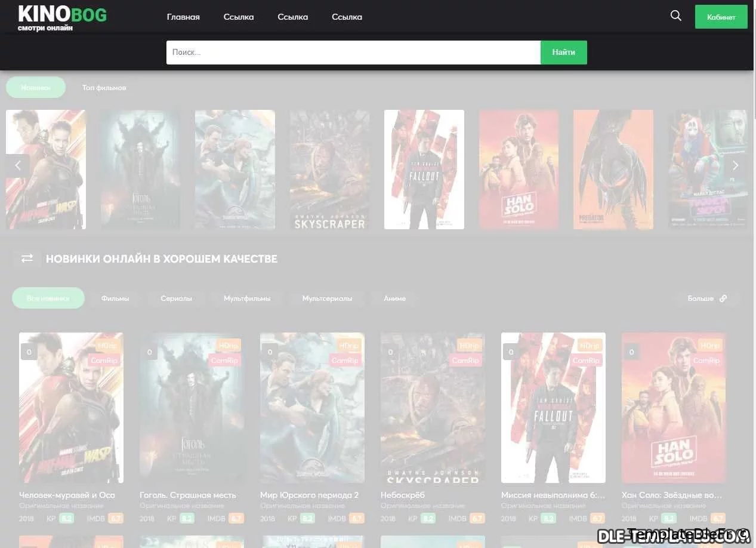Viewport: 756px width, 548px height.
Task: Switch to the Топ фильмов tab
Action: click(104, 88)
